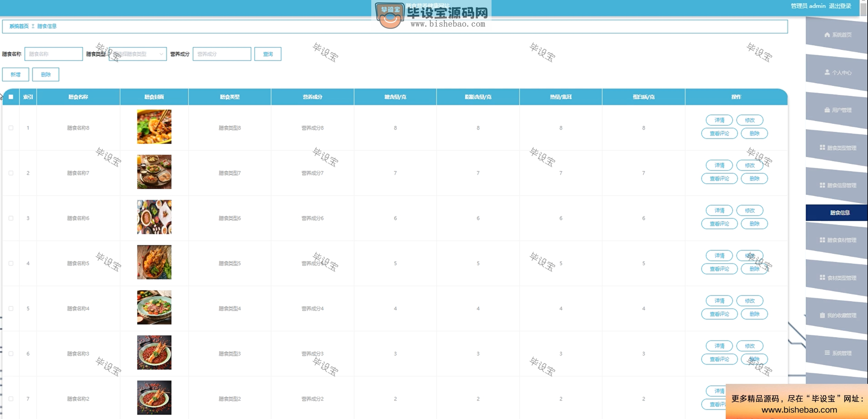
Task: Check the row for 膳食名称6
Action: tap(11, 218)
